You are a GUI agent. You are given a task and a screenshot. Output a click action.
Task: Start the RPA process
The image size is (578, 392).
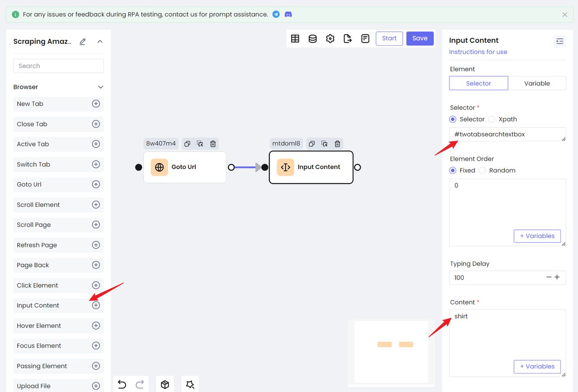[x=389, y=38]
